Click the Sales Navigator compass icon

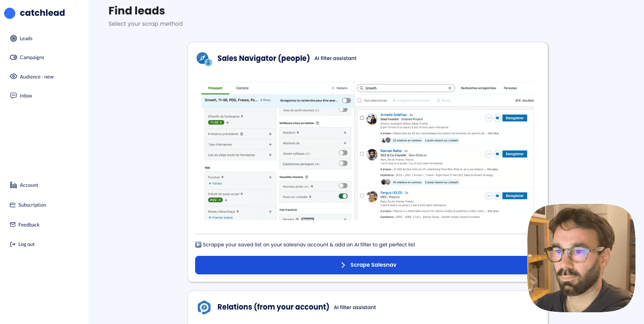pyautogui.click(x=204, y=59)
